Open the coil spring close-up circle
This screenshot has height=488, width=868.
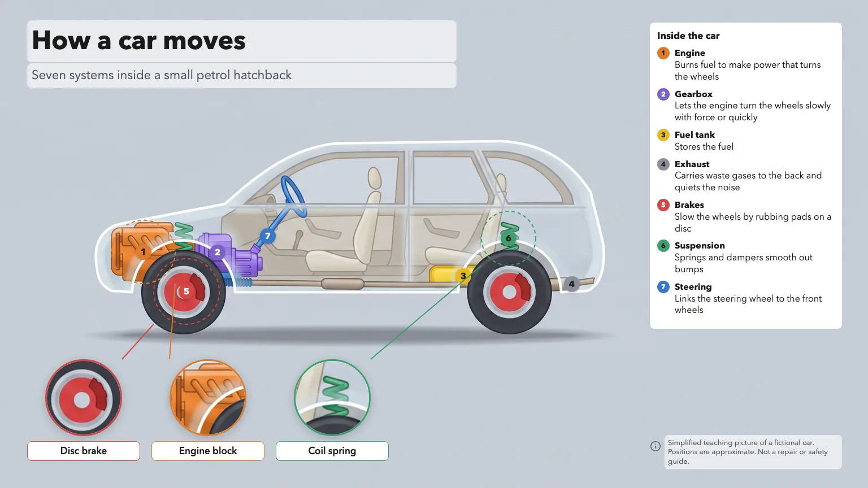point(332,398)
